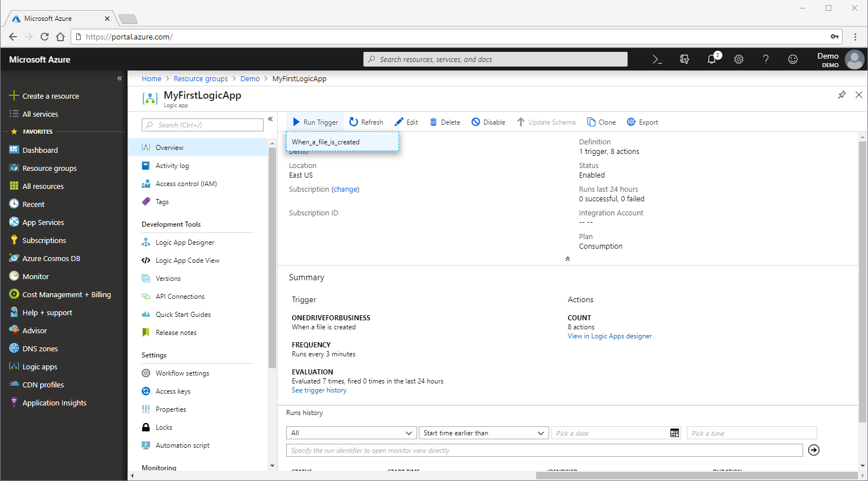Image resolution: width=868 pixels, height=481 pixels.
Task: Open portal settings gear icon
Action: coord(739,59)
